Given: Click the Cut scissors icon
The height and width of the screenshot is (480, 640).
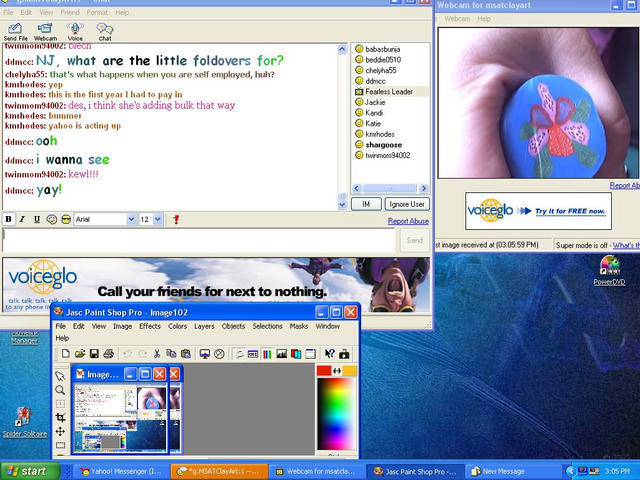Looking at the screenshot, I should pyautogui.click(x=156, y=353).
